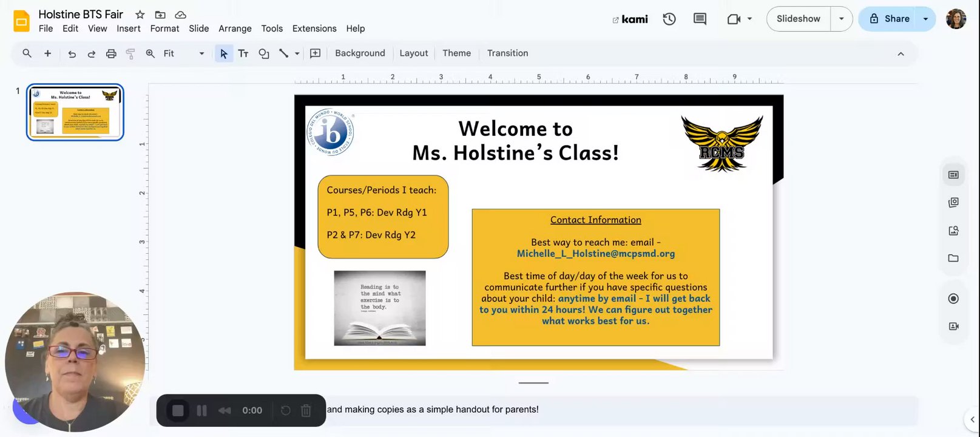980x437 pixels.
Task: Add a comment from the toolbar
Action: (x=315, y=53)
